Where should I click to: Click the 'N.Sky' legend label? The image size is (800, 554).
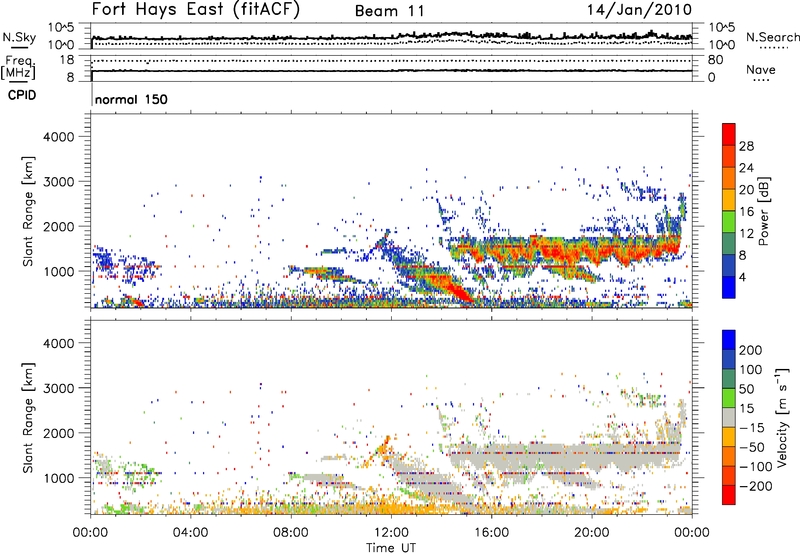pos(19,37)
